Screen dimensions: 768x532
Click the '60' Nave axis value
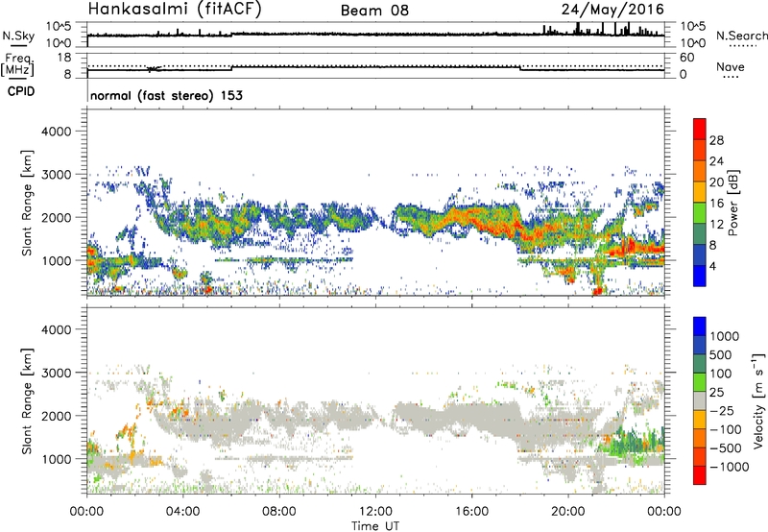coord(687,58)
